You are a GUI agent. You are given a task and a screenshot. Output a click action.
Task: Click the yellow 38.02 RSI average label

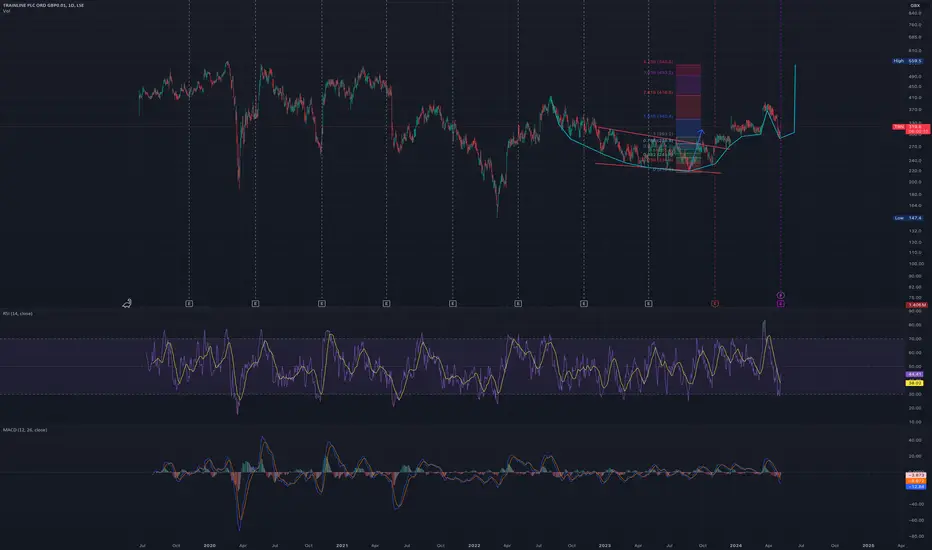click(x=914, y=384)
